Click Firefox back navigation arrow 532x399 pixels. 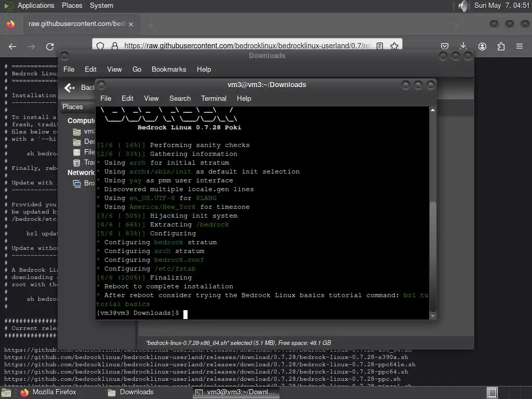pyautogui.click(x=12, y=46)
